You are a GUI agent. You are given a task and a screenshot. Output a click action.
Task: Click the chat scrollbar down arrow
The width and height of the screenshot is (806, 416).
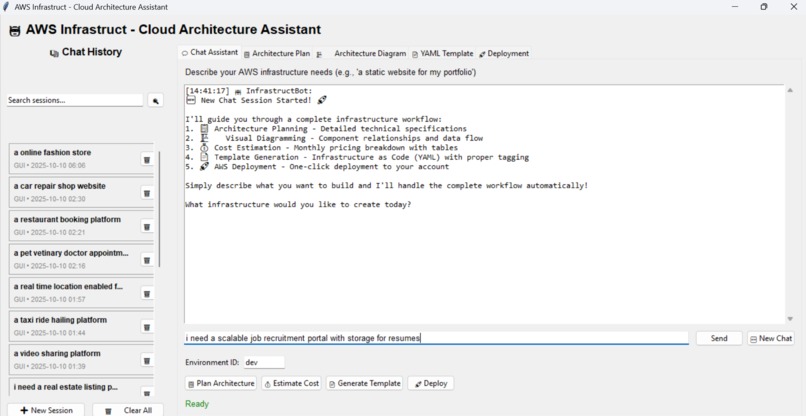point(790,319)
